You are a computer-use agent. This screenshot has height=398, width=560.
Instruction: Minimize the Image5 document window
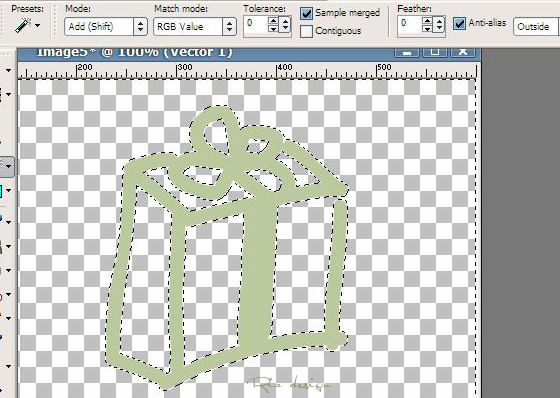(x=407, y=52)
